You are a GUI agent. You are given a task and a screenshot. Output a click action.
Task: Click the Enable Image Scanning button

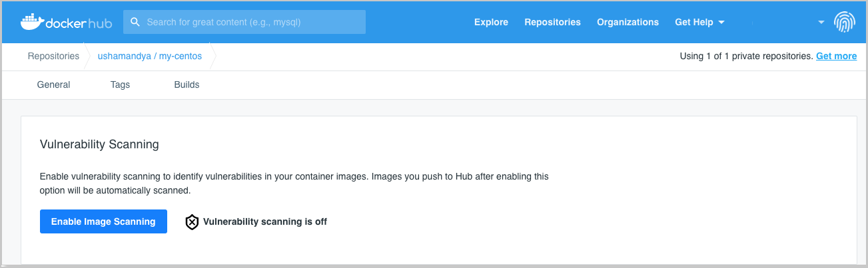click(x=103, y=221)
